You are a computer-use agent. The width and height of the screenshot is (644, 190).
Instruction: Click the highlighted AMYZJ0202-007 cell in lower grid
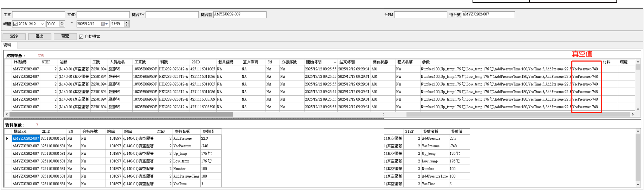[26, 138]
